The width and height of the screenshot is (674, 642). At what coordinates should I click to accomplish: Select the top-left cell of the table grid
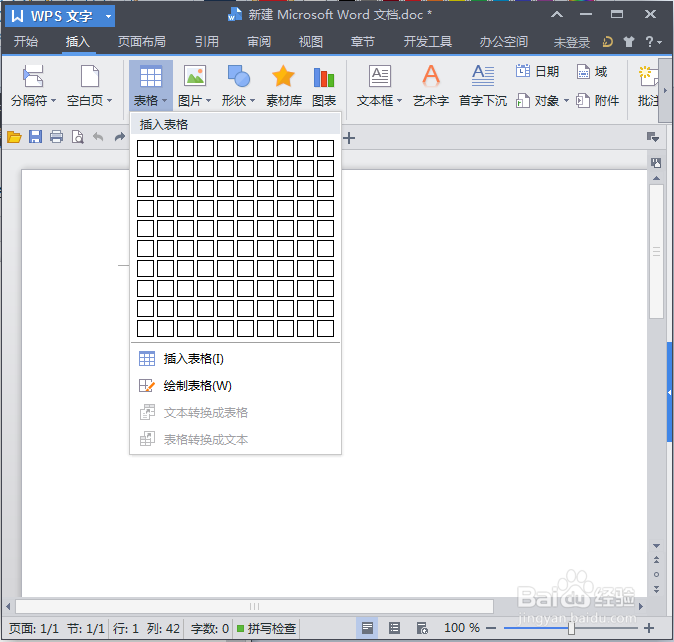coord(145,149)
